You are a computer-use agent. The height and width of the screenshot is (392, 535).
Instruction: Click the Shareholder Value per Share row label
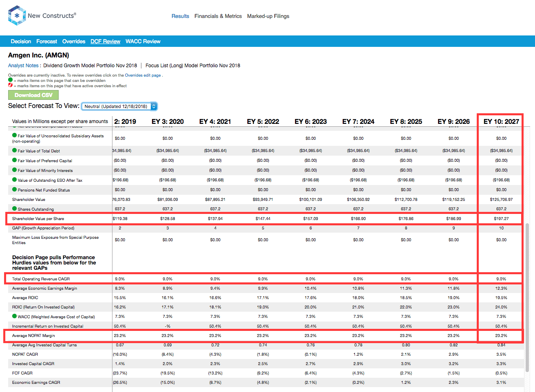pos(38,219)
